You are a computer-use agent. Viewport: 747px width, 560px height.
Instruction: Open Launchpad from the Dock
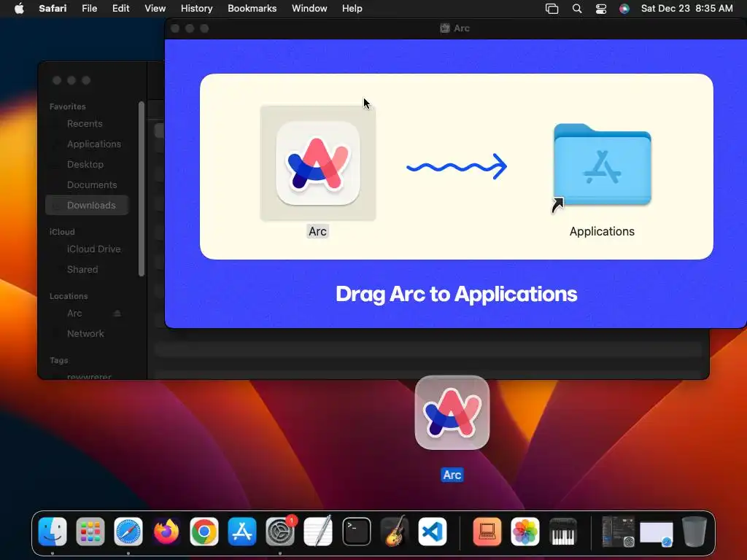point(90,531)
